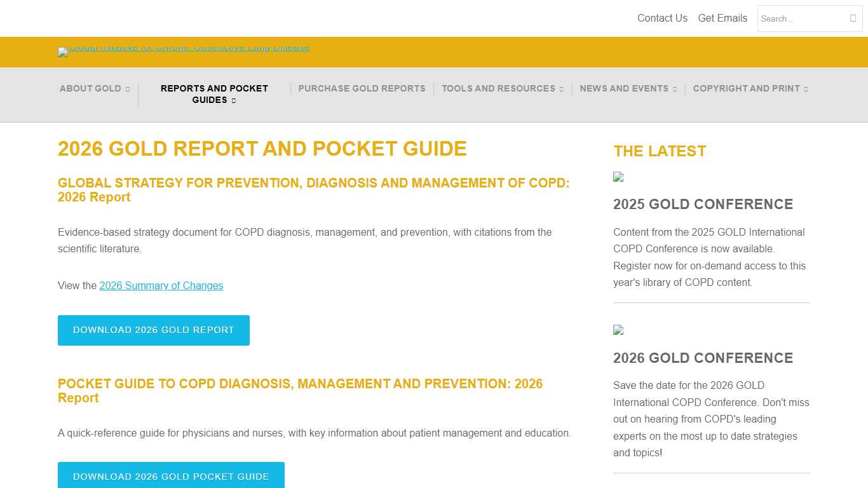This screenshot has height=488, width=868.
Task: Click the GOLD logo image placeholder
Action: point(183,51)
